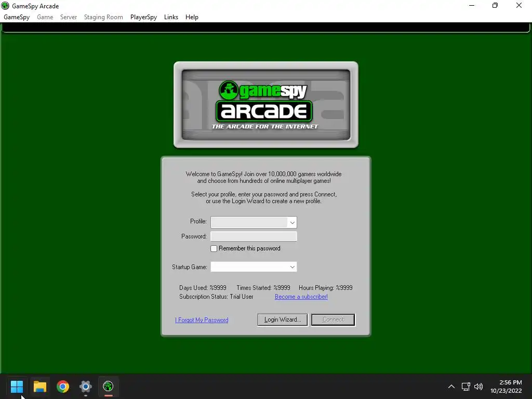532x399 pixels.
Task: Open volume control tray icon
Action: click(478, 387)
